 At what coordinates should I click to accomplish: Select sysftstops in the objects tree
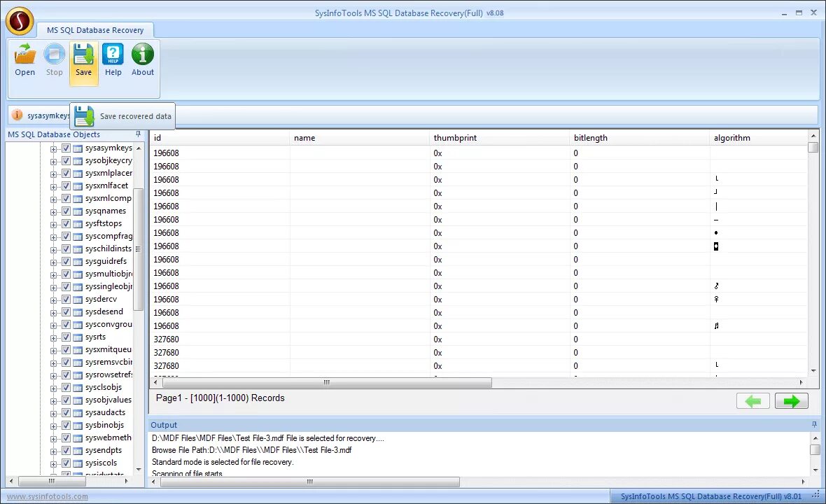tap(104, 223)
